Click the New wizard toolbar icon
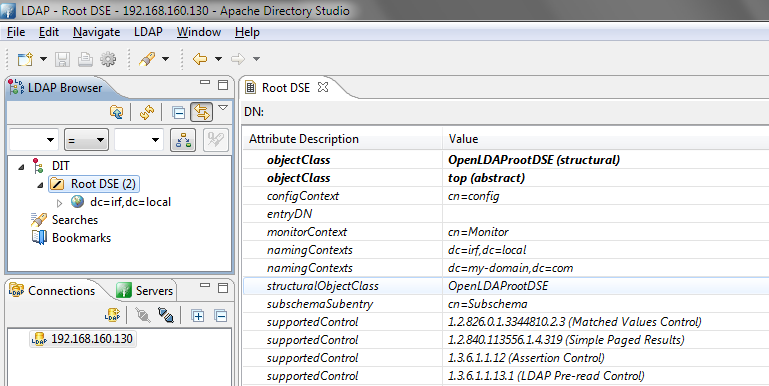 click(x=25, y=59)
